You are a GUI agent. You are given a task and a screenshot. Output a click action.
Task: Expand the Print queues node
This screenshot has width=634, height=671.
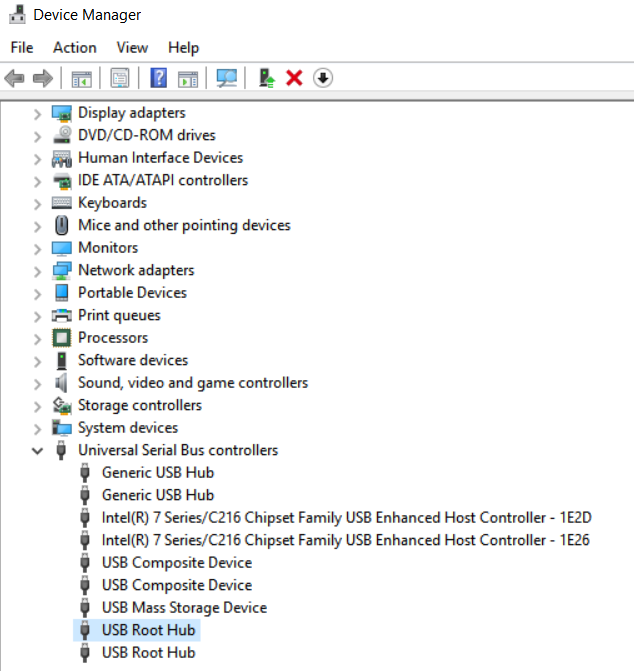point(38,317)
